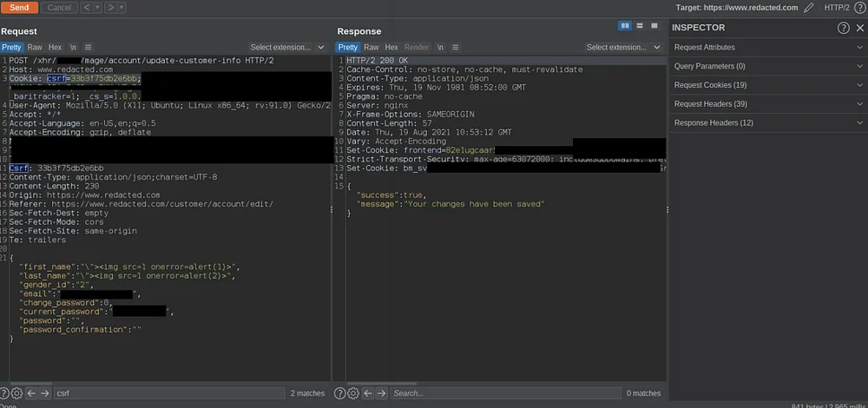Open Request Select extension dropdown
The height and width of the screenshot is (408, 868).
coord(287,47)
